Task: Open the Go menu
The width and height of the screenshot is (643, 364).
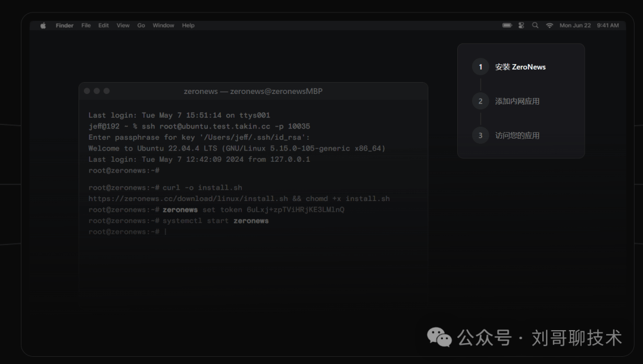Action: (x=141, y=26)
